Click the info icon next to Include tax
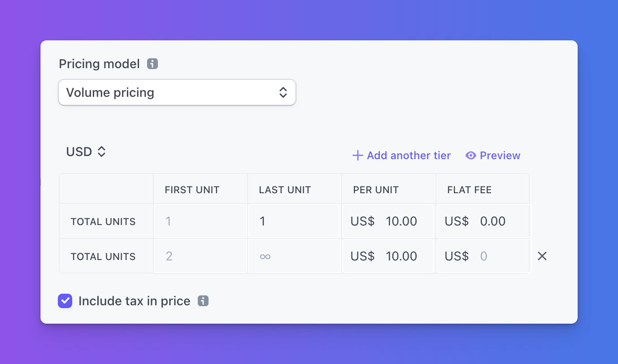The width and height of the screenshot is (618, 364). pos(203,301)
